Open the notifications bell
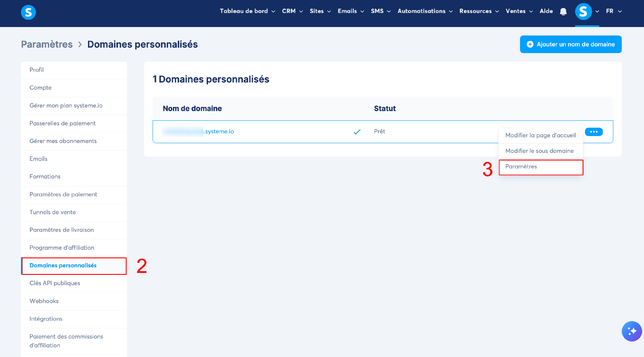This screenshot has height=357, width=644. click(x=563, y=12)
